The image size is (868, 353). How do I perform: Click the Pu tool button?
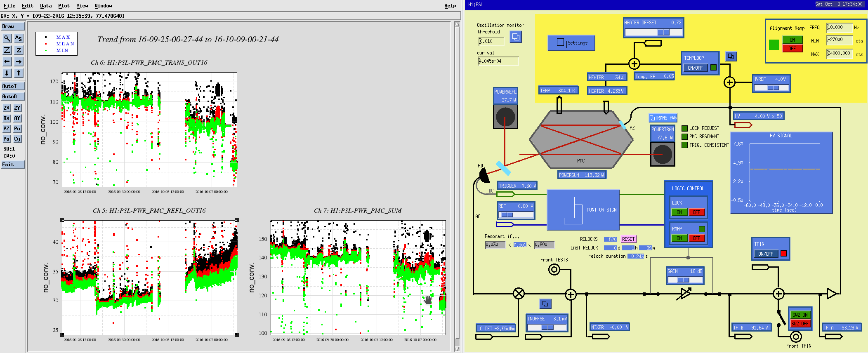[x=17, y=129]
